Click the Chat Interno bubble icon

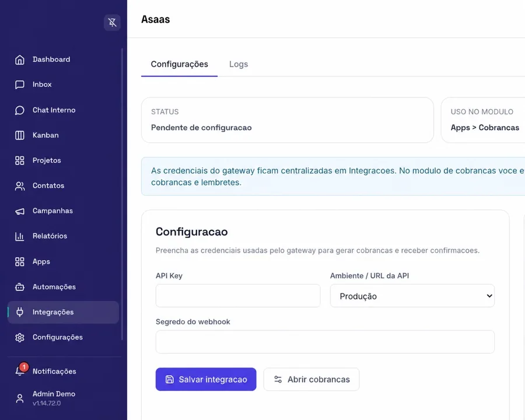[x=20, y=110]
